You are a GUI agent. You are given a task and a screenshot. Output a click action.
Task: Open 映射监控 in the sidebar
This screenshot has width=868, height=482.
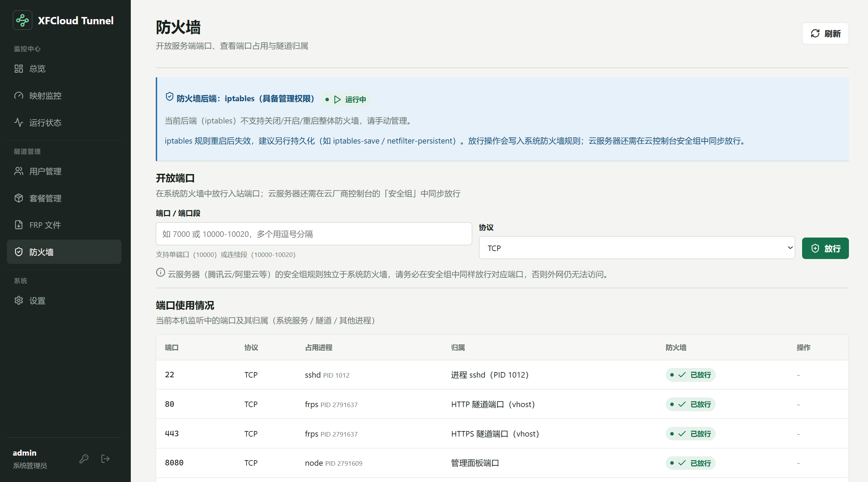(x=64, y=96)
